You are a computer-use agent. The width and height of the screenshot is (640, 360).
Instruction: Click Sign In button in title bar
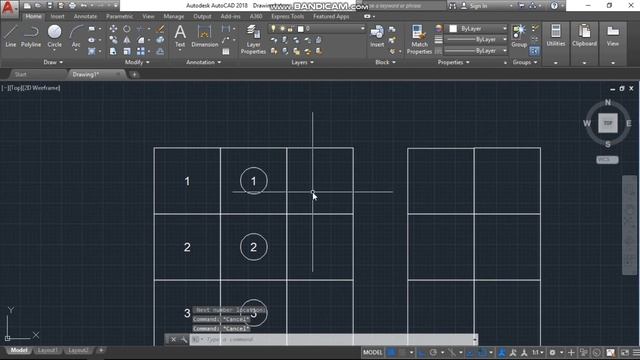(474, 6)
